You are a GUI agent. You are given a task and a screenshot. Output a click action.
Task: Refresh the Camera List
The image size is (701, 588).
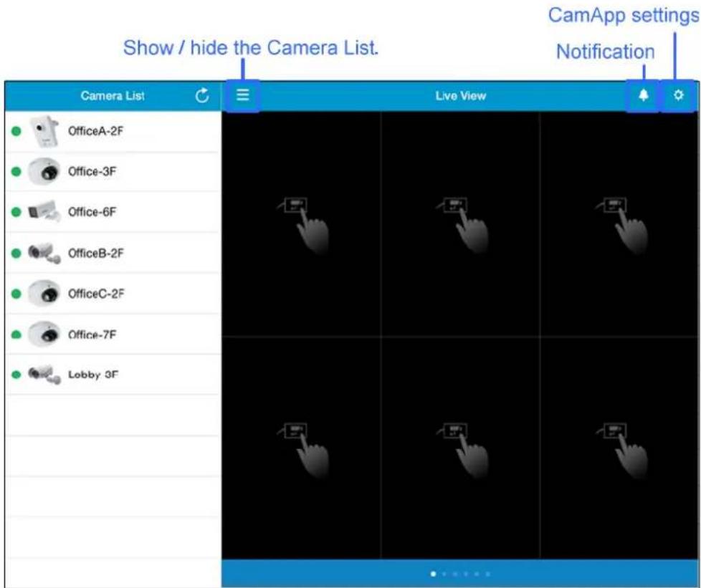click(x=202, y=95)
